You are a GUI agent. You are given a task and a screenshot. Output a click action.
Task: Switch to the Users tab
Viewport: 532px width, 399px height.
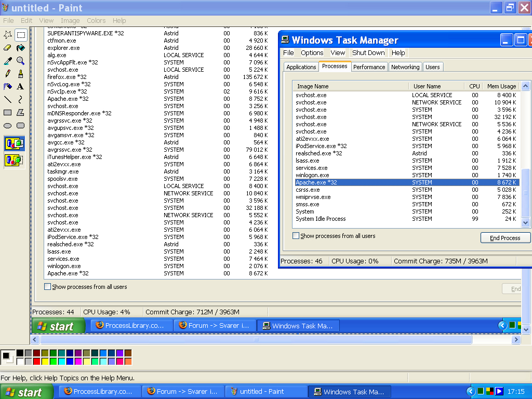tap(433, 67)
